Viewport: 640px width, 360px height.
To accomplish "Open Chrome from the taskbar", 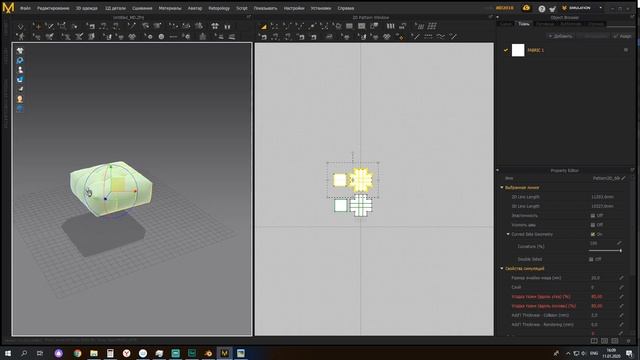I will click(77, 353).
